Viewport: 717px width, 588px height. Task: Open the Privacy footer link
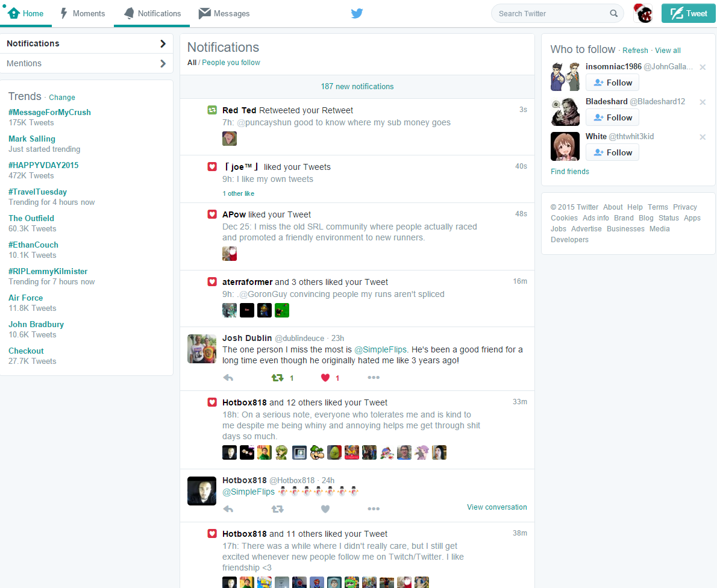coord(684,207)
